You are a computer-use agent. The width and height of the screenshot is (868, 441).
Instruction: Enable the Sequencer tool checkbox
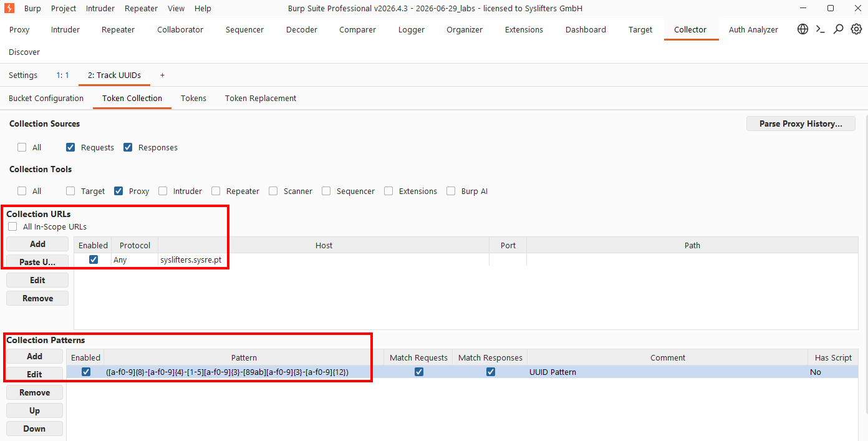pos(326,191)
